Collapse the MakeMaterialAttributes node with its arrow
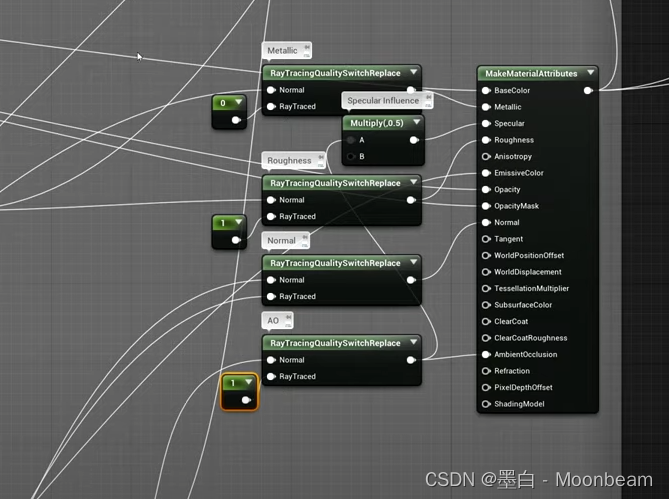669x499 pixels. 591,73
